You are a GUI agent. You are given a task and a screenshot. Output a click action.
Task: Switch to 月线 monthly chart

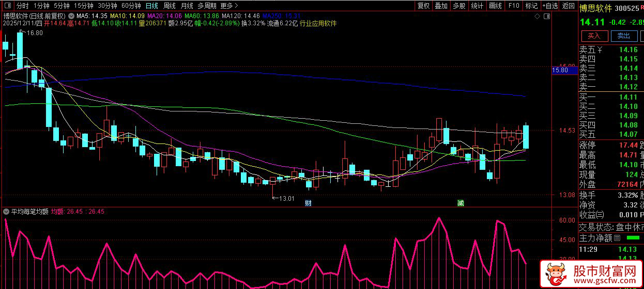point(187,6)
